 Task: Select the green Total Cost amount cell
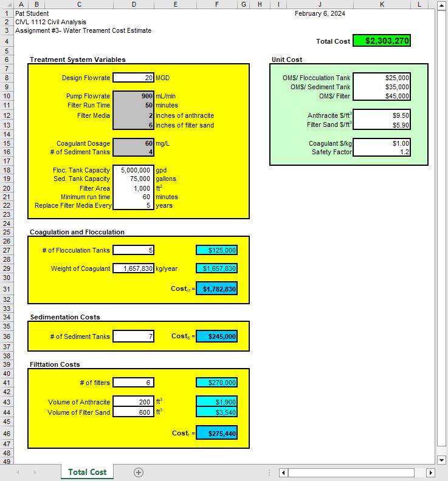[381, 41]
